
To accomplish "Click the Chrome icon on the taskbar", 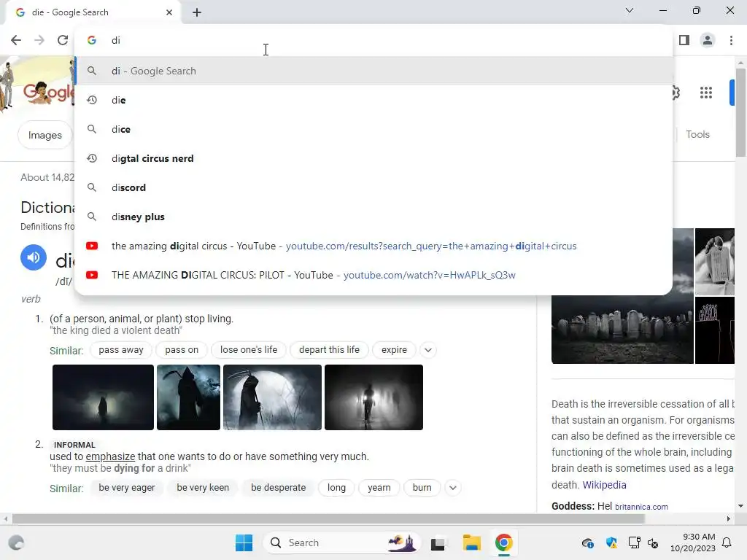I will [503, 542].
